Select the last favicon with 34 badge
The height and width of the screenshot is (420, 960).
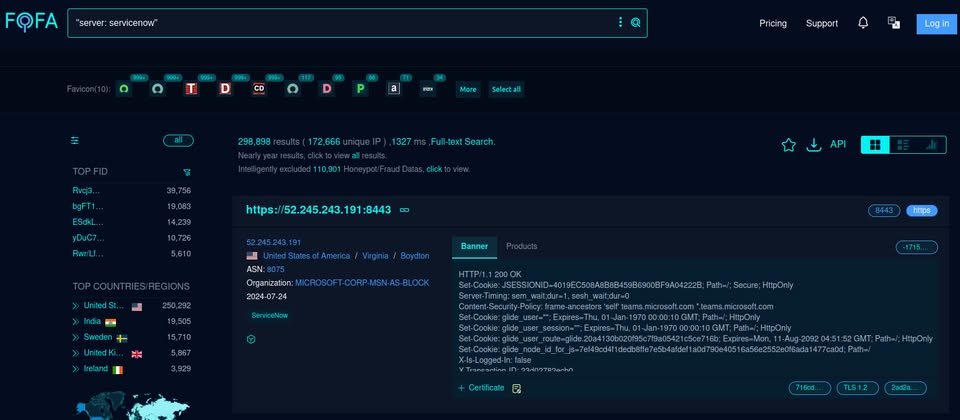click(428, 89)
